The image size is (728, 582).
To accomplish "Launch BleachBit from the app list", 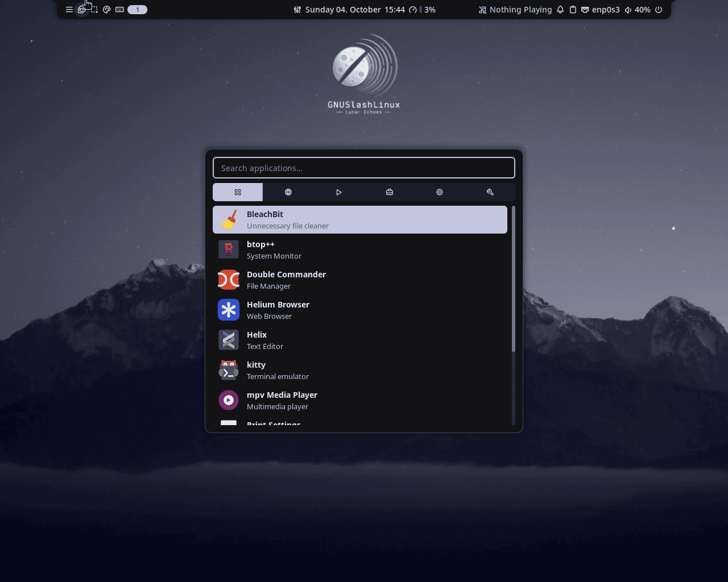I will point(360,219).
